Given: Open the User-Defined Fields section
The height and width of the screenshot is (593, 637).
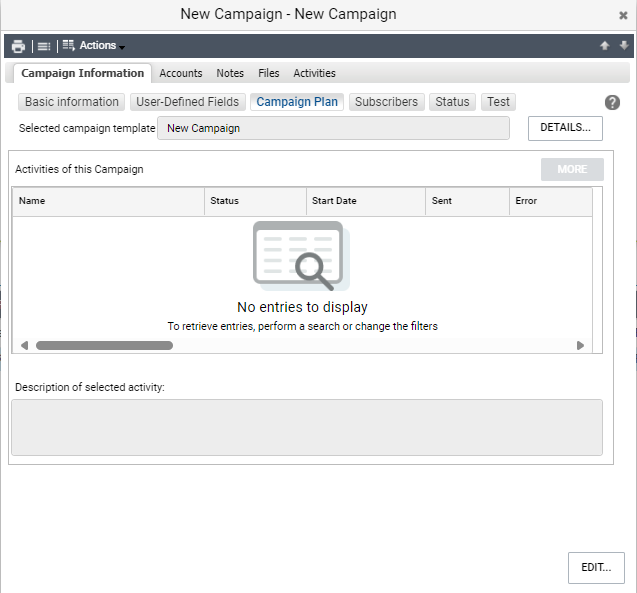Looking at the screenshot, I should coord(188,102).
